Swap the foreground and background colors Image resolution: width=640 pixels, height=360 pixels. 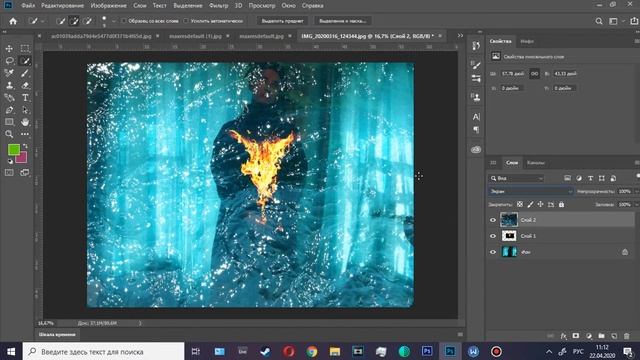coord(25,146)
